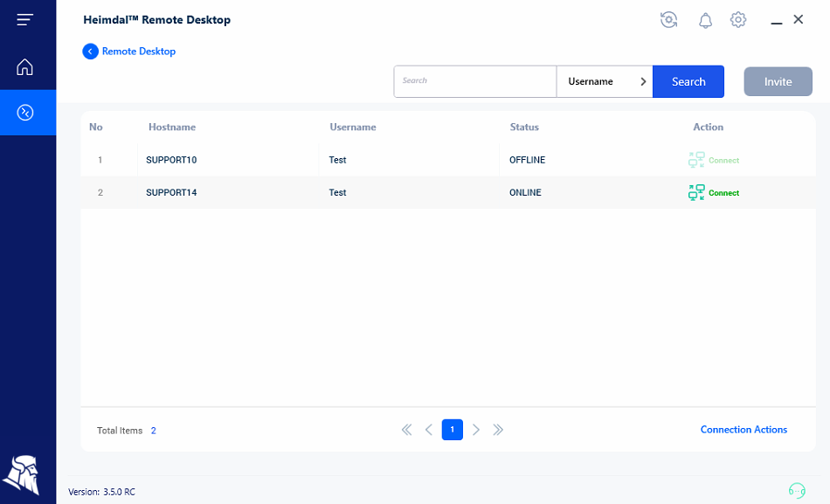This screenshot has width=830, height=504.
Task: Open the Remote Desktop sidebar icon
Action: 25,113
